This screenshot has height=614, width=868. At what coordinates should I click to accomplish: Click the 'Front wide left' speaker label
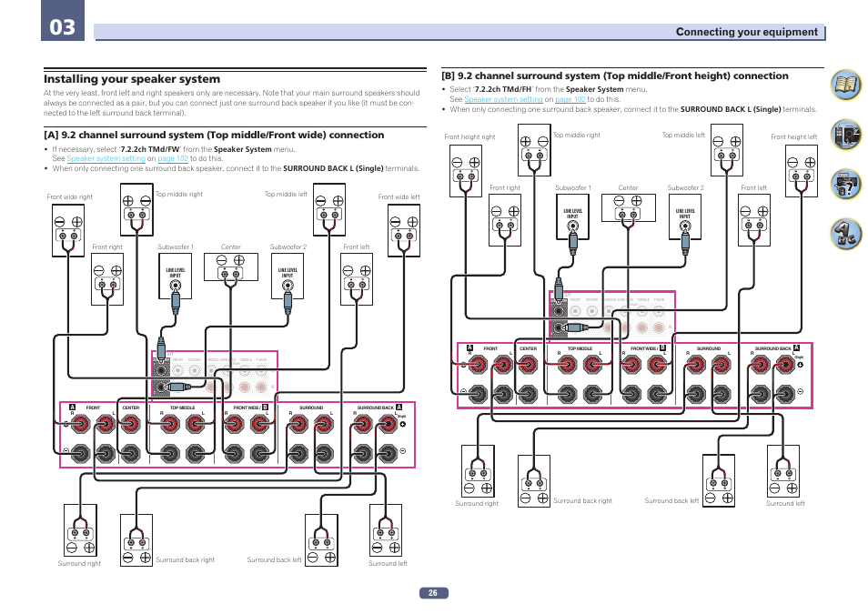[x=399, y=197]
